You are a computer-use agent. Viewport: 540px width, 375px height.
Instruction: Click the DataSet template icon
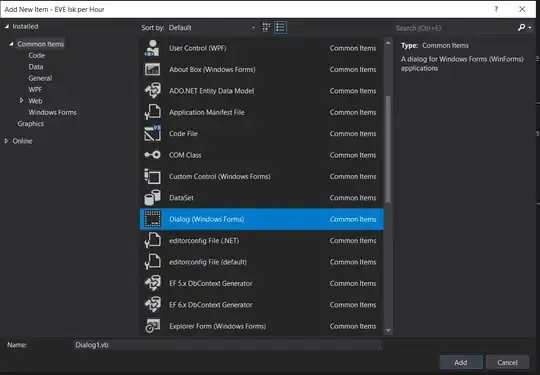[x=152, y=198]
